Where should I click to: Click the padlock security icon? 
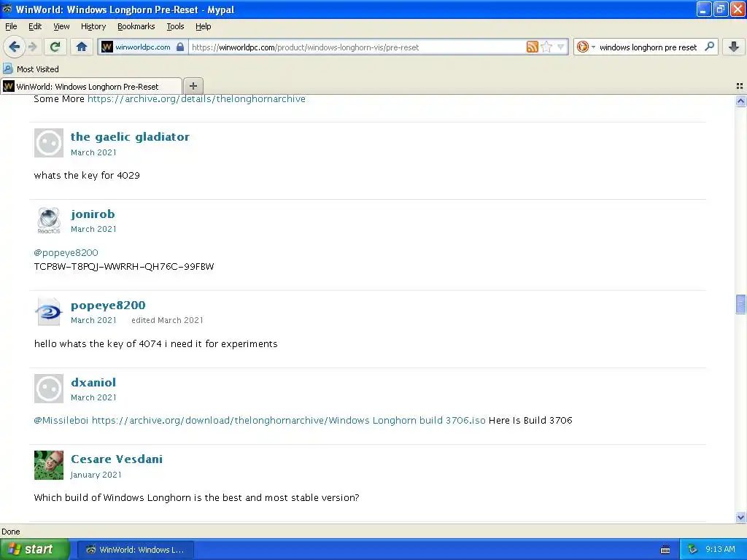point(180,47)
